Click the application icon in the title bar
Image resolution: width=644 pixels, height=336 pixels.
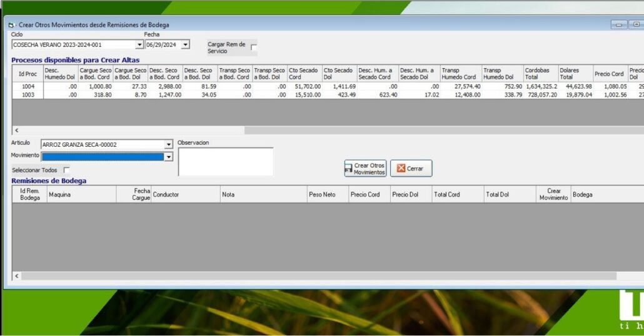click(12, 25)
